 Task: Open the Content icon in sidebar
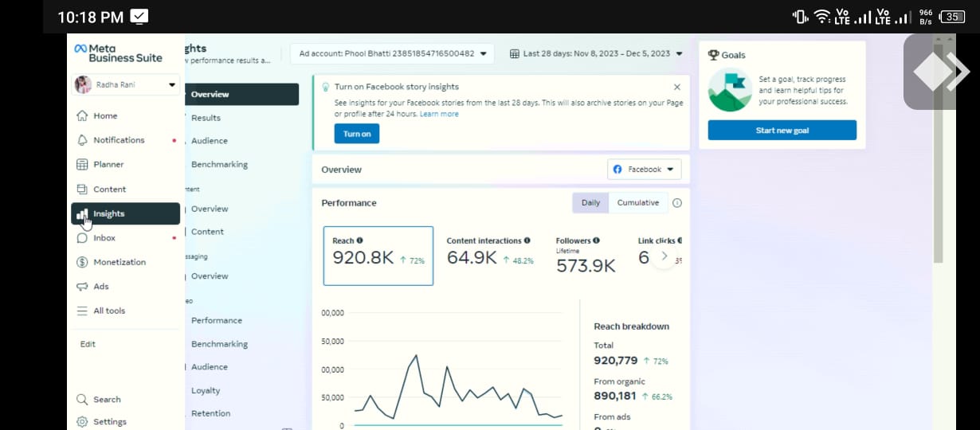(82, 189)
